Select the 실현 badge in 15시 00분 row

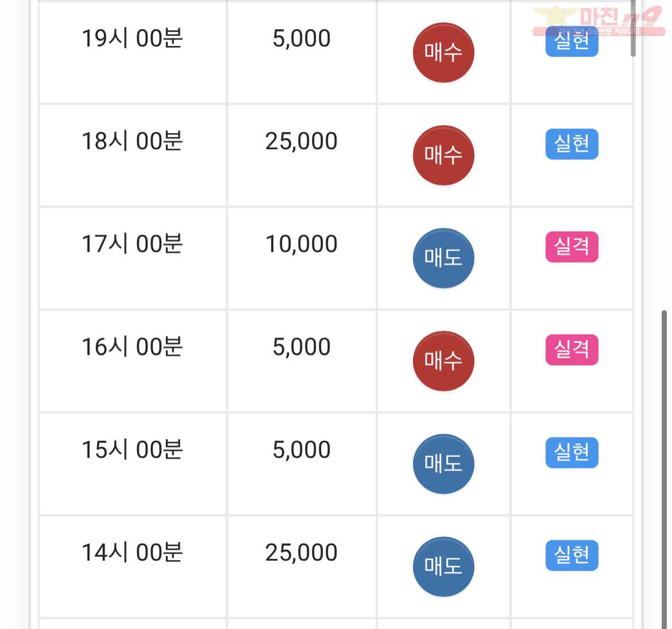[571, 452]
